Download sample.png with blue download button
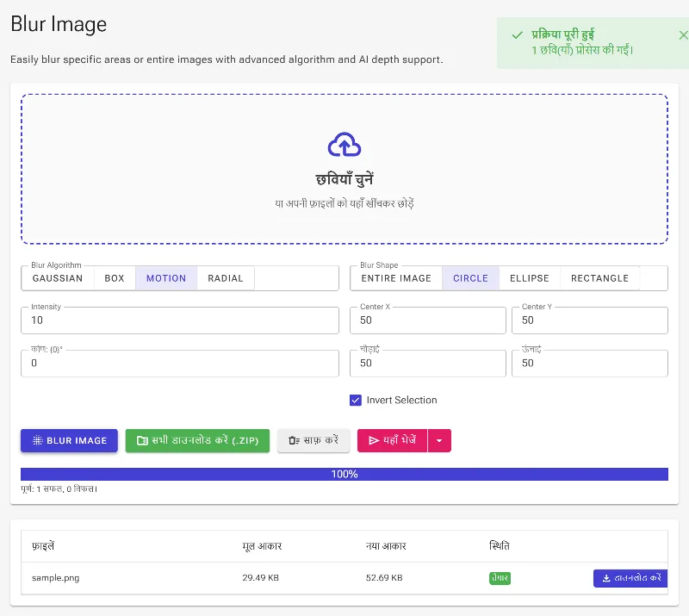The width and height of the screenshot is (689, 616). [630, 578]
